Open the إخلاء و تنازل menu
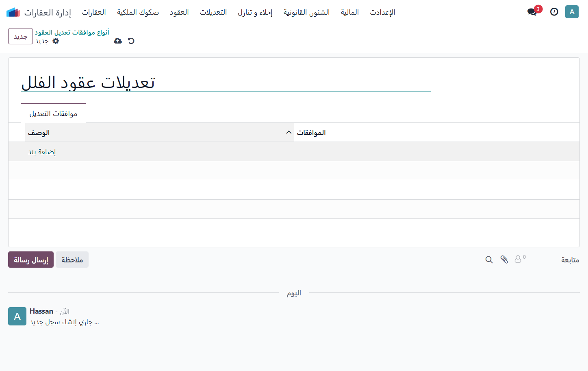Image resolution: width=588 pixels, height=371 pixels. [255, 12]
